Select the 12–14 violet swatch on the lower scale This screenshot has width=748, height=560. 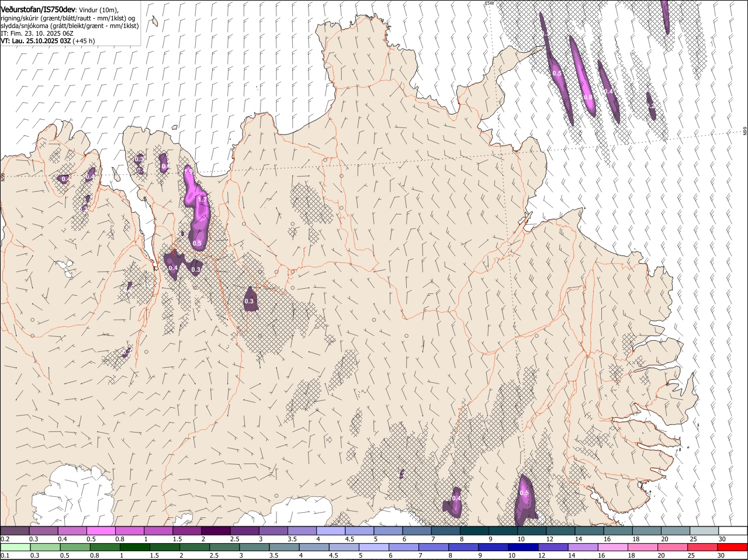pos(553,547)
